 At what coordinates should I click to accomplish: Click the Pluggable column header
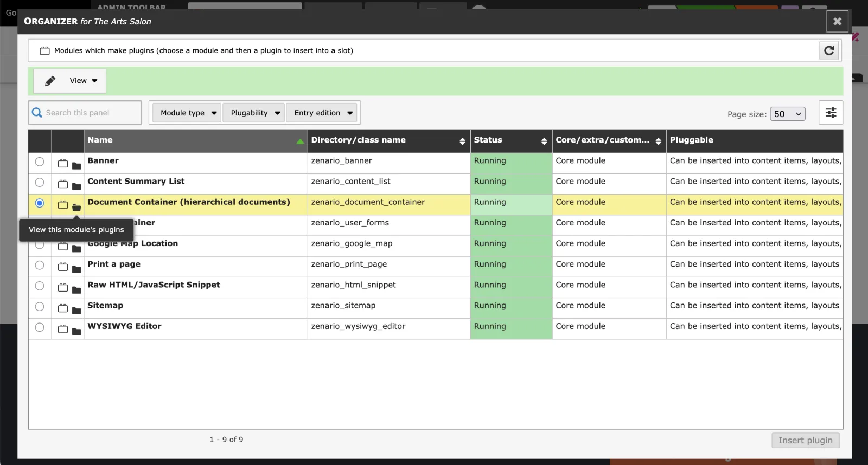[754, 140]
